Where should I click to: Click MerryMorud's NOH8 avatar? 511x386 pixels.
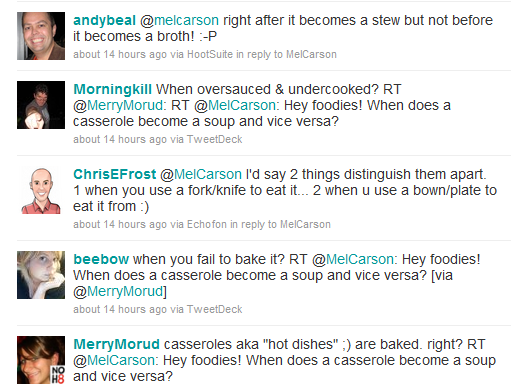click(41, 360)
